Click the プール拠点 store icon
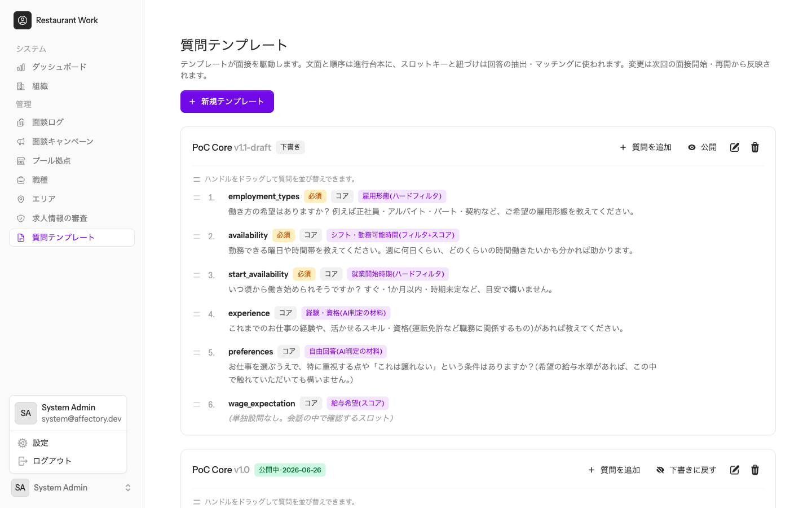The width and height of the screenshot is (812, 508). [x=21, y=161]
